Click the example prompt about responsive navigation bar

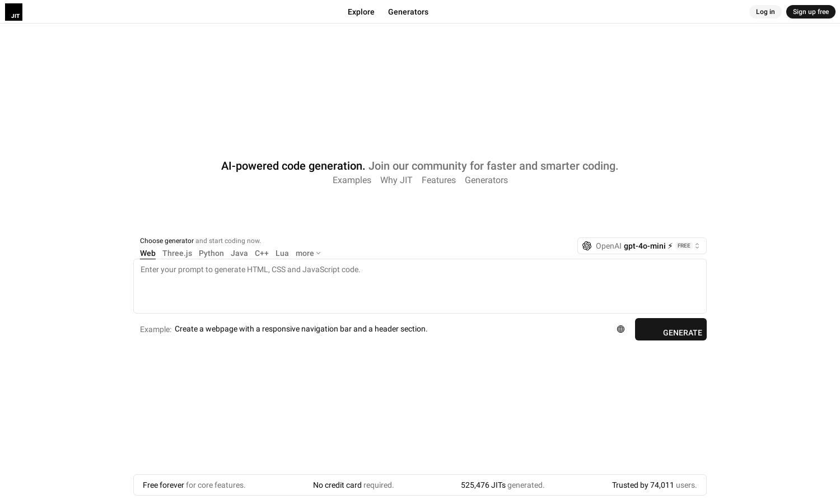tap(301, 329)
